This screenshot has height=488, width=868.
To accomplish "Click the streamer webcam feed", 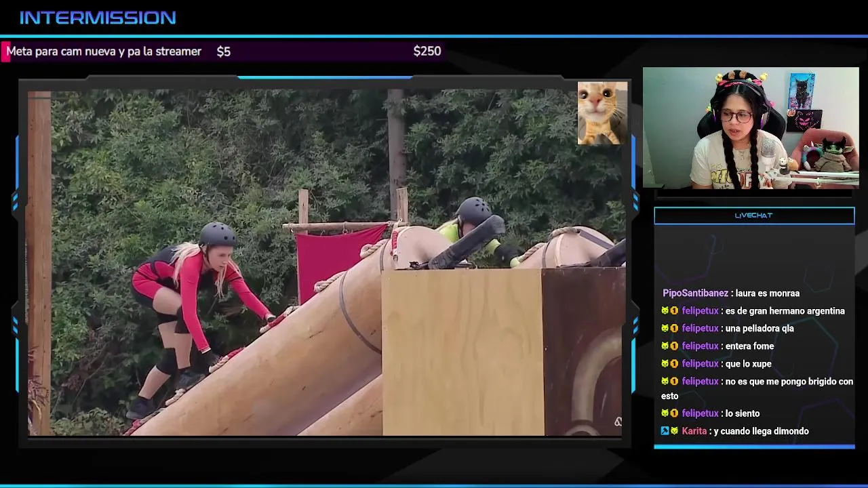I will (x=751, y=127).
